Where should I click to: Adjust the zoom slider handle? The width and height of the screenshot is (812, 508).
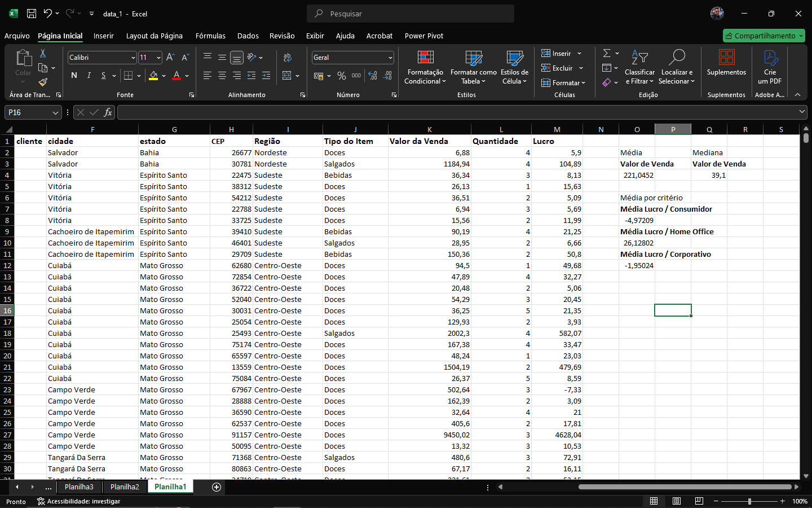click(x=749, y=501)
